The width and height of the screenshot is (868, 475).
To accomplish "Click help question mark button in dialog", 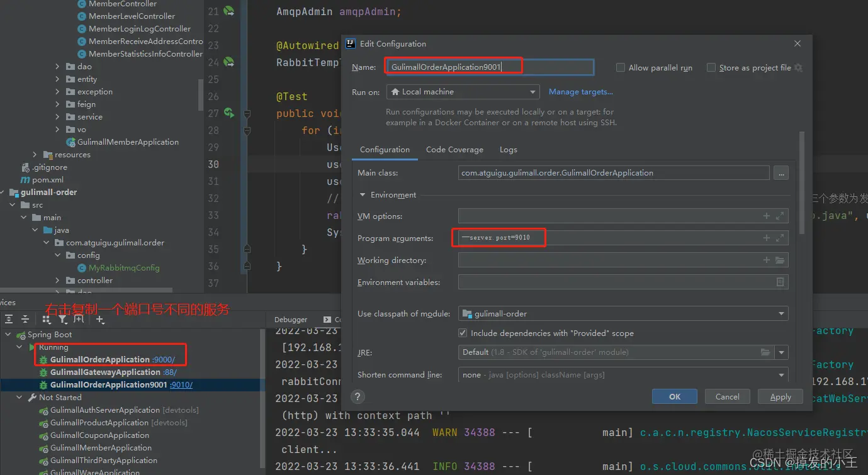I will click(358, 396).
